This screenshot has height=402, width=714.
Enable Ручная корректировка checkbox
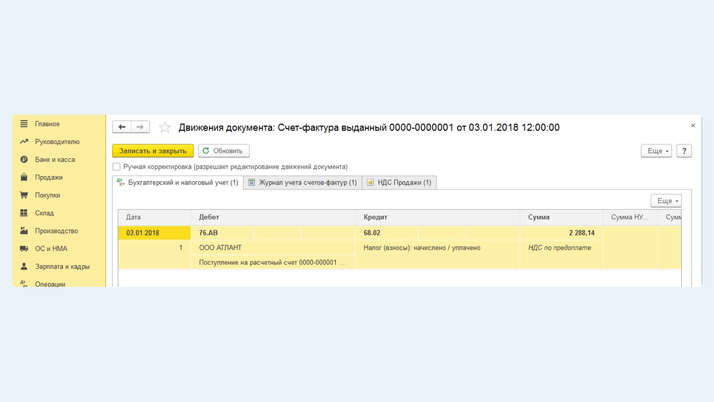pyautogui.click(x=117, y=167)
